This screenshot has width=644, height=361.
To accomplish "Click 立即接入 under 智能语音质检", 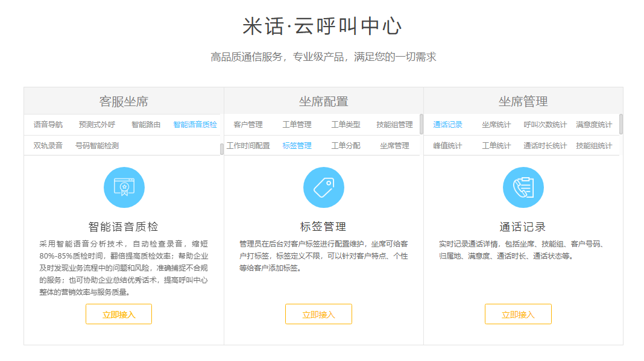I will [x=119, y=314].
